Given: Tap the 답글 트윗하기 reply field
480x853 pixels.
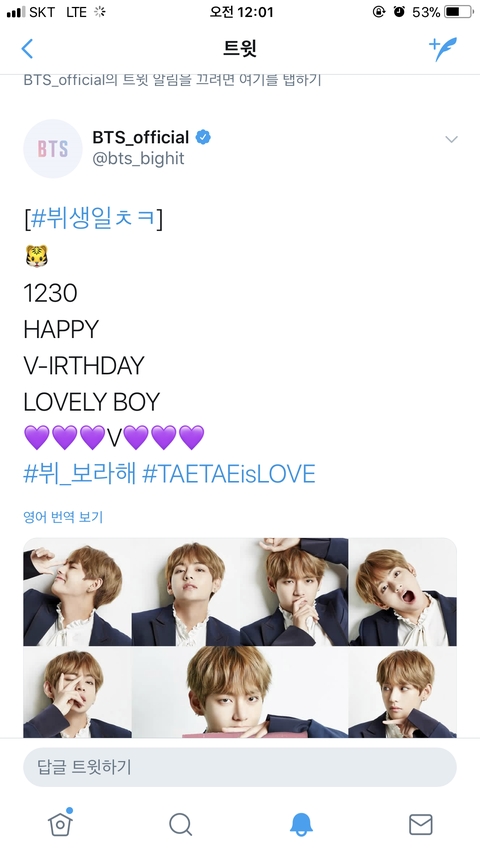Looking at the screenshot, I should click(x=239, y=767).
